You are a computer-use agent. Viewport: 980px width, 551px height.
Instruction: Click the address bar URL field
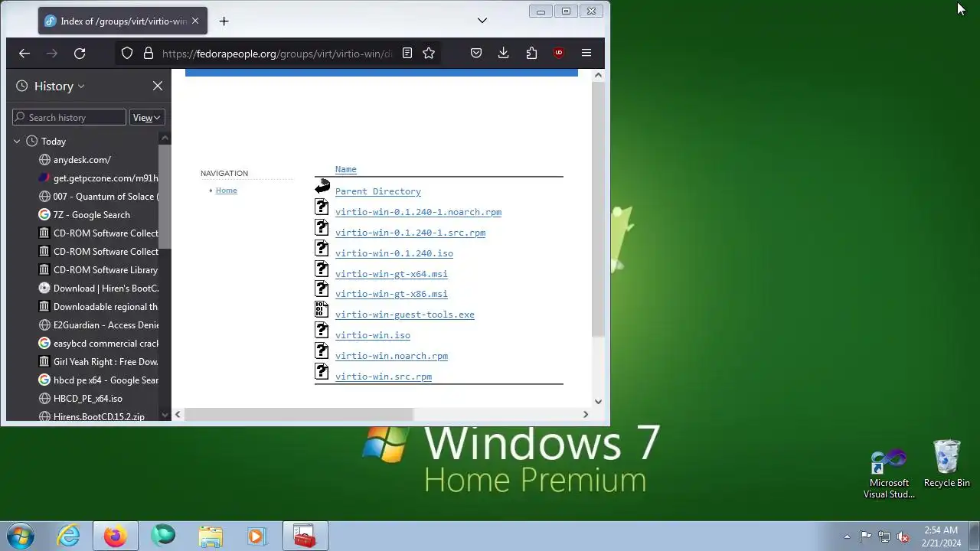coord(276,54)
